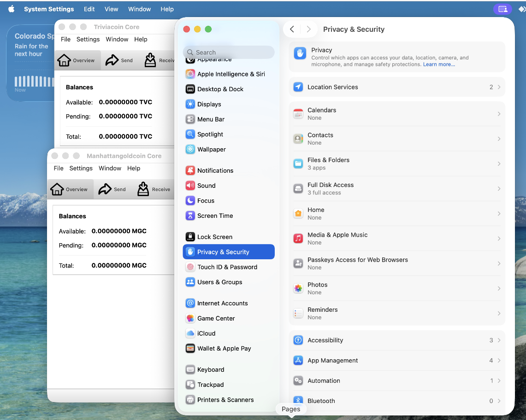Open the Wallet & Apple Pay icon
The image size is (526, 420).
click(x=190, y=349)
